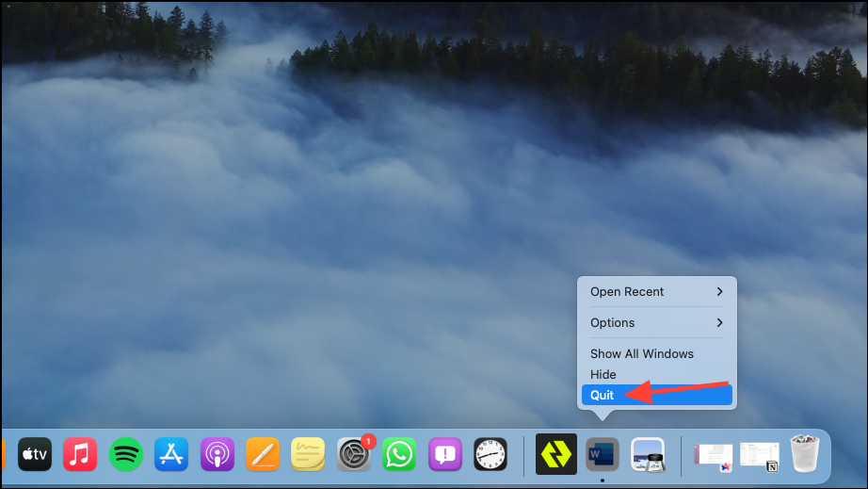Choose Options in the context menu
Image resolution: width=868 pixels, height=489 pixels.
coord(656,323)
